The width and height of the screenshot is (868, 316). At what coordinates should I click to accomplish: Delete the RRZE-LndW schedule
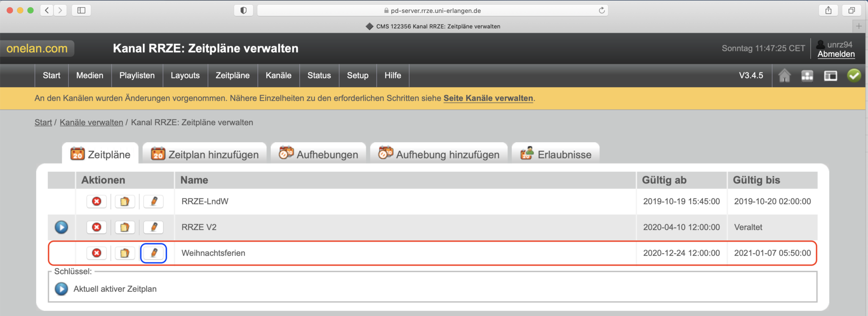pos(96,202)
